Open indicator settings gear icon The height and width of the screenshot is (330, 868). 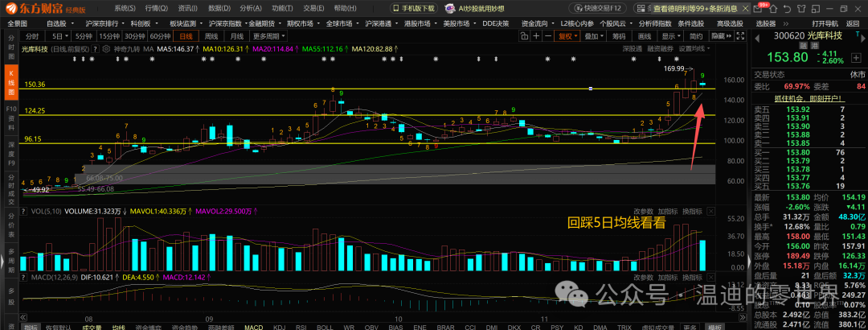106,49
